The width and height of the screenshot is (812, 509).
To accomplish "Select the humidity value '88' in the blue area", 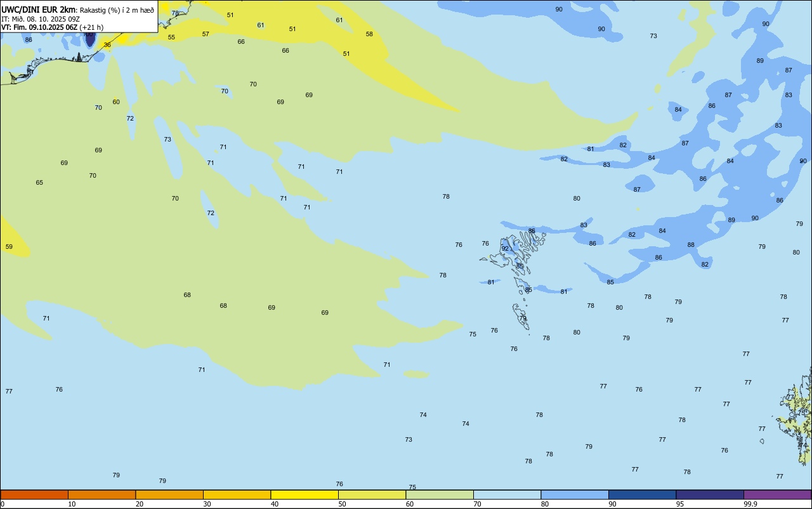I will [x=691, y=245].
